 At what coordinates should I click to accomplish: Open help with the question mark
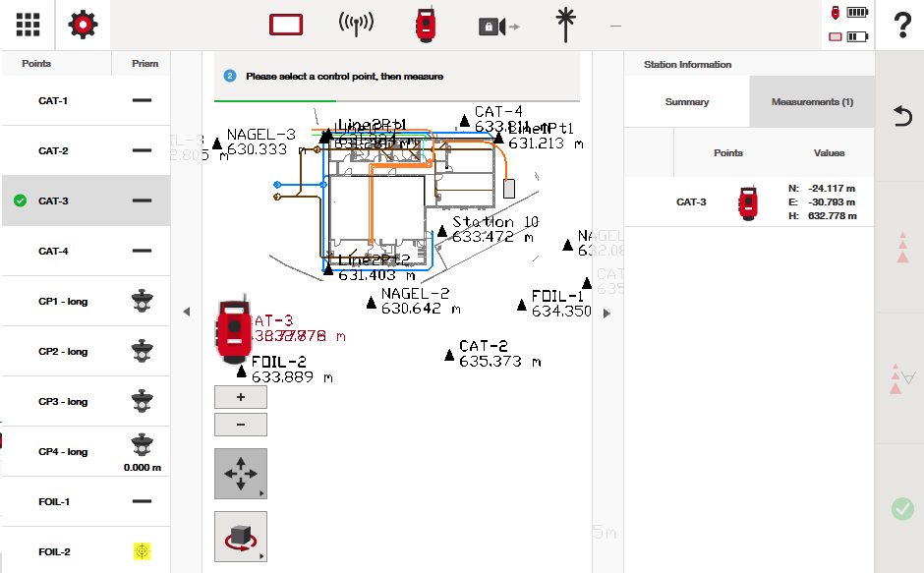(901, 27)
